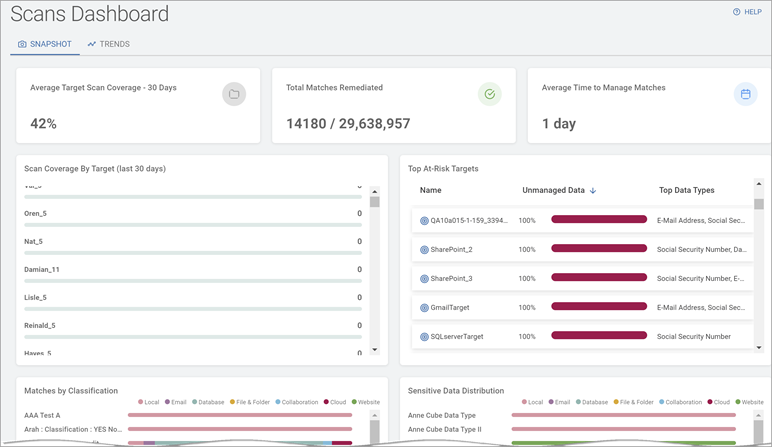Toggle Database legend in Matches by Classification
Image resolution: width=772 pixels, height=447 pixels.
(207, 402)
